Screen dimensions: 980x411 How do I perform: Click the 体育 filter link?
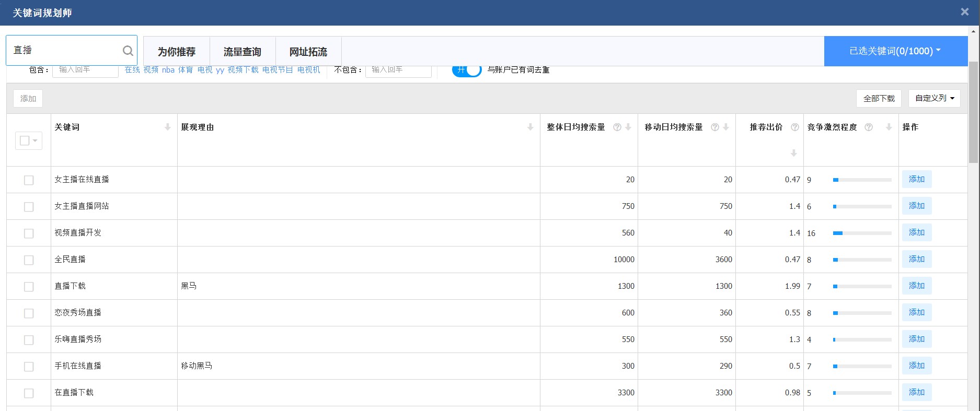[x=186, y=70]
